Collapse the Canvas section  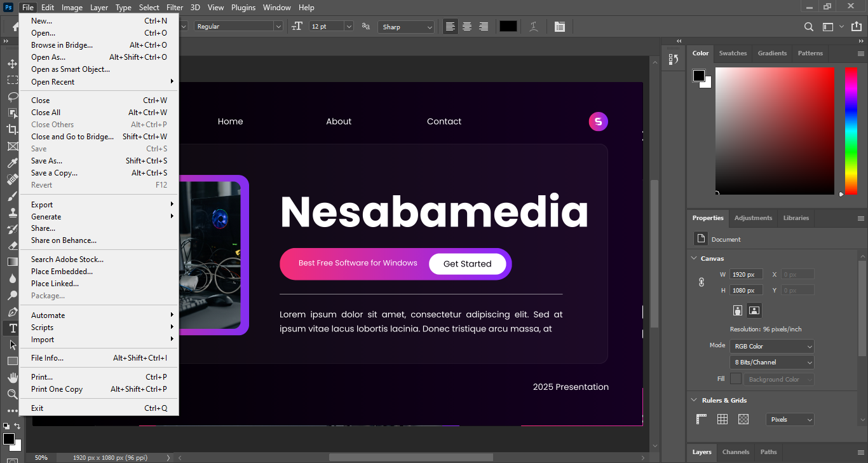694,258
